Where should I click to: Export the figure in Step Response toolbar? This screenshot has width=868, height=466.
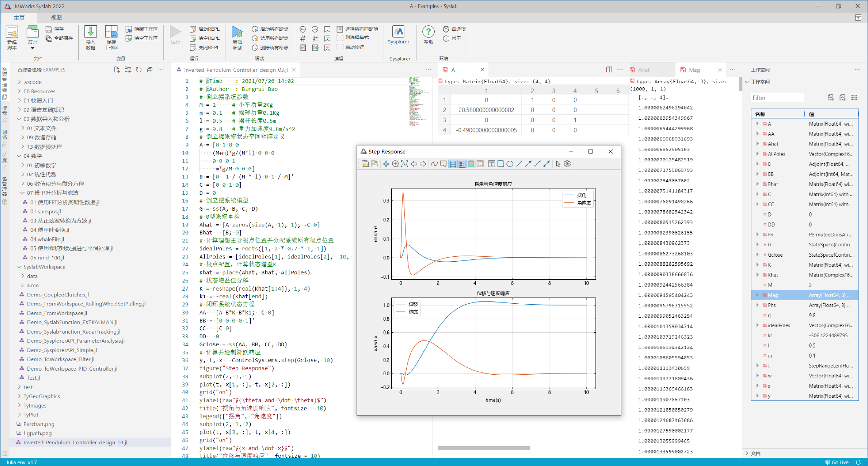[x=375, y=164]
